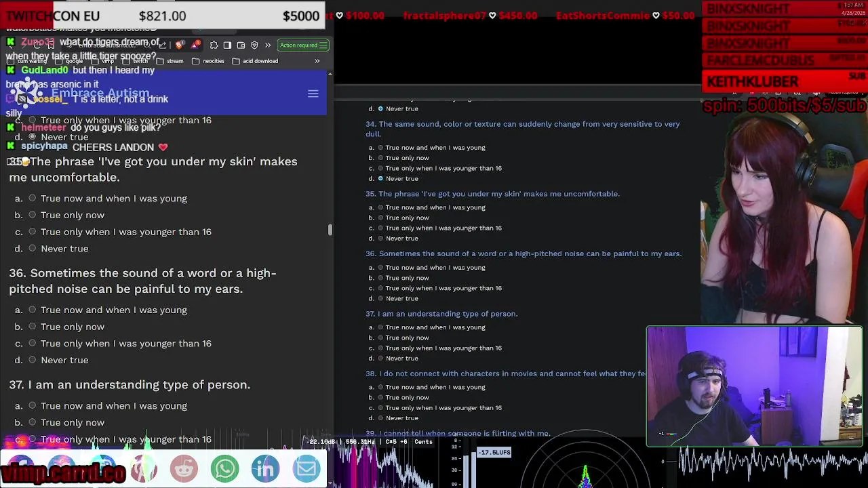
Task: Select 'True only now' for question 35, left page
Action: 32,215
